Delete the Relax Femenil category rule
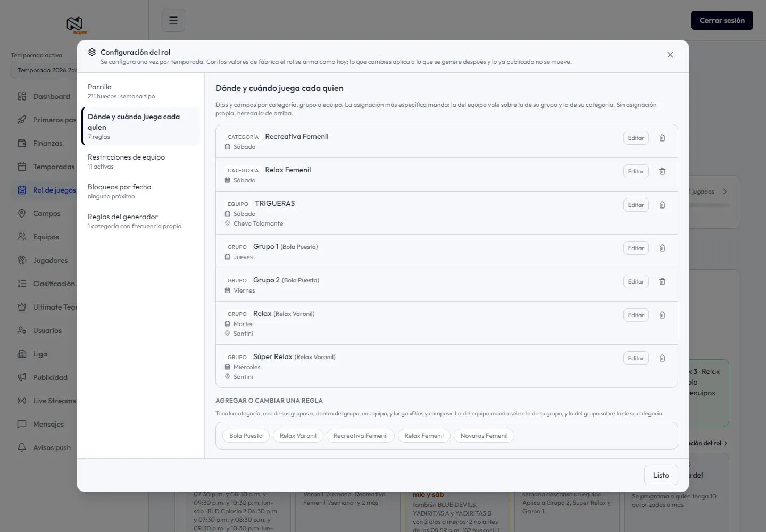The image size is (766, 532). (662, 171)
